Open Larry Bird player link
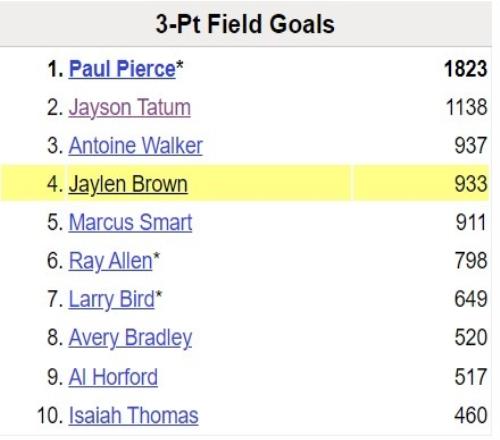 point(112,299)
